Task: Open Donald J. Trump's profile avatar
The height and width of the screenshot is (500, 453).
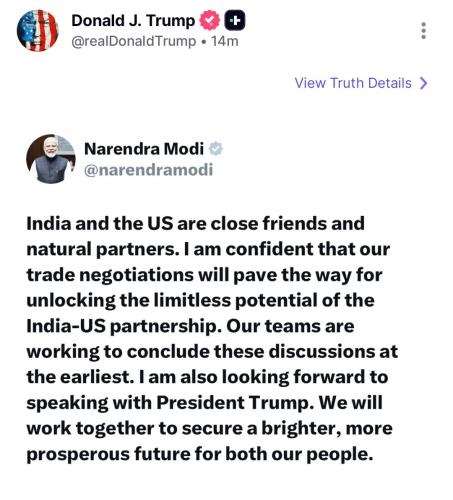Action: coord(38,31)
